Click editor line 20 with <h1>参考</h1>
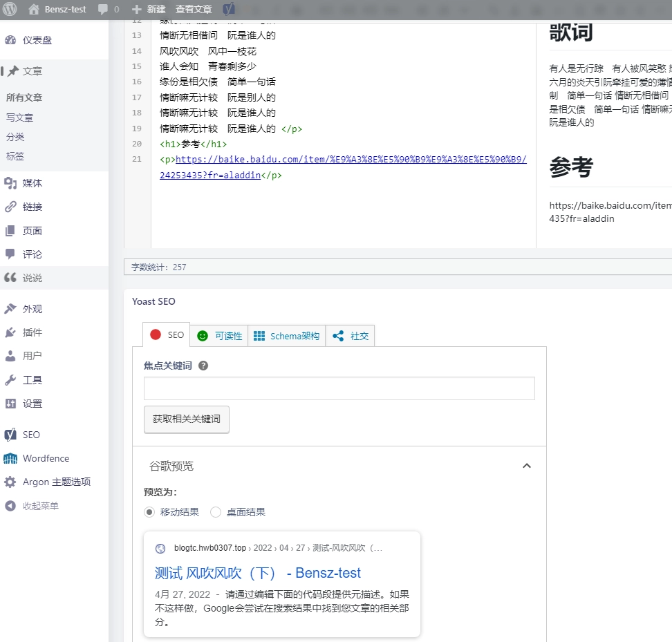This screenshot has height=642, width=672. pyautogui.click(x=194, y=144)
